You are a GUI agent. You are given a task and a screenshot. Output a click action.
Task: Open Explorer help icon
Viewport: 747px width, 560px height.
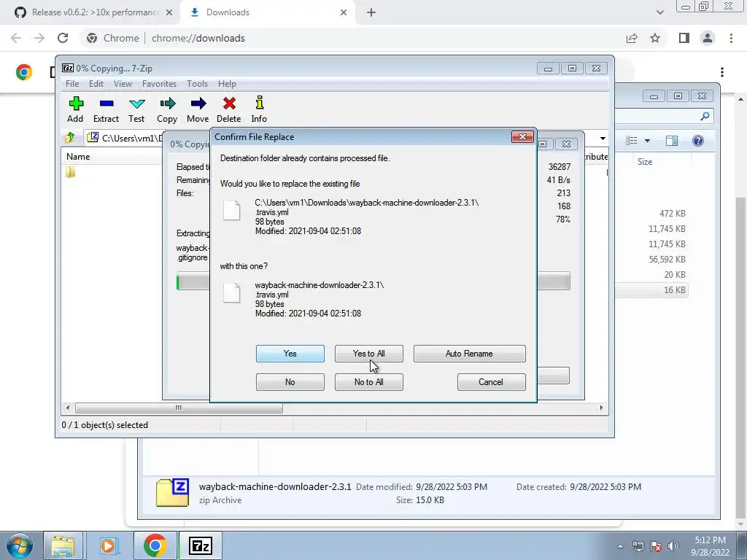point(698,141)
